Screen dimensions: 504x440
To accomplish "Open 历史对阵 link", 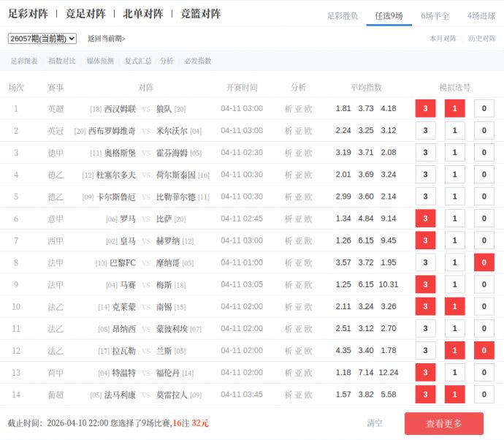I will pos(481,39).
